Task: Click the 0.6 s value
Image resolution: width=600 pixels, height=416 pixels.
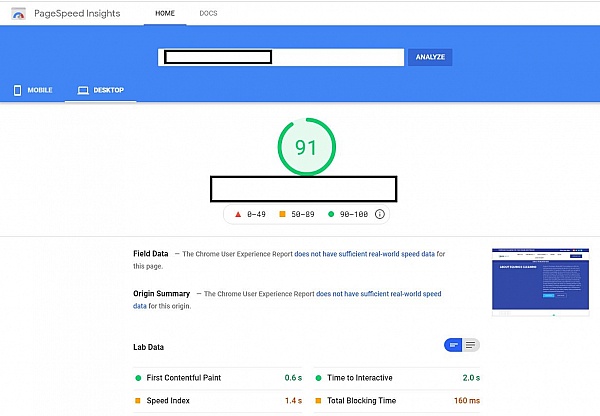Action: (293, 378)
